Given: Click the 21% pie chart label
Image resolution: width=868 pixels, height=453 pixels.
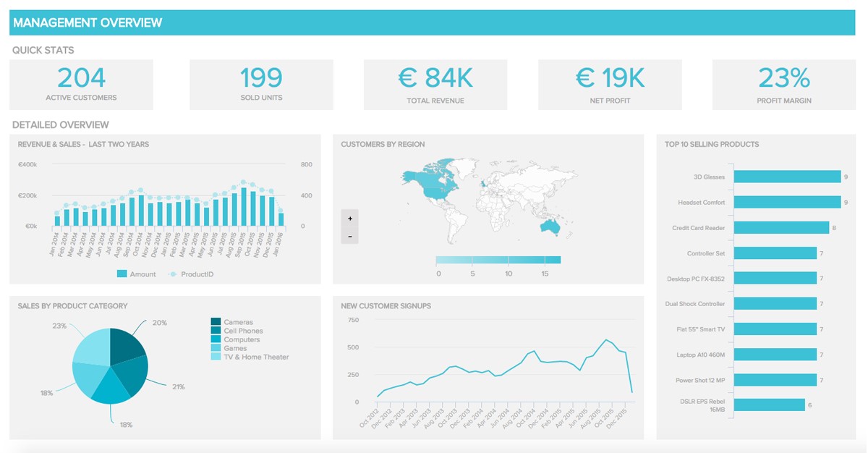Looking at the screenshot, I should click(177, 387).
